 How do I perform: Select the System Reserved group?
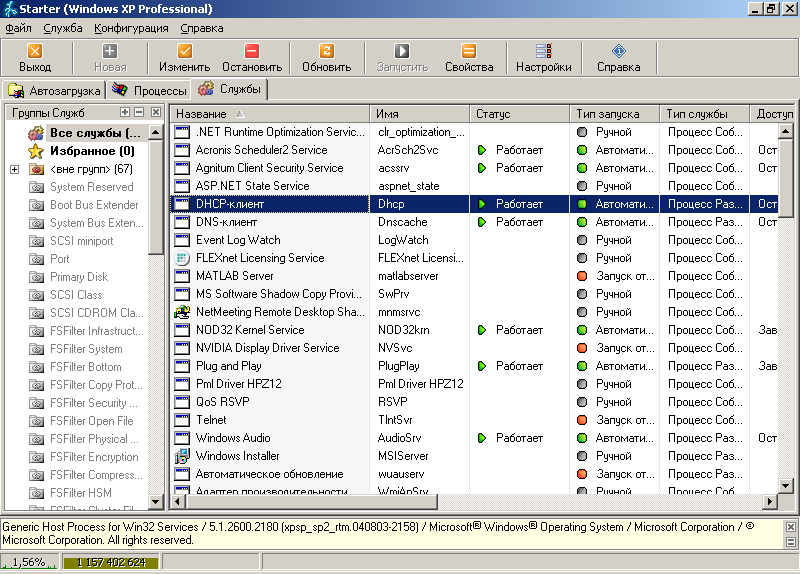pos(91,187)
